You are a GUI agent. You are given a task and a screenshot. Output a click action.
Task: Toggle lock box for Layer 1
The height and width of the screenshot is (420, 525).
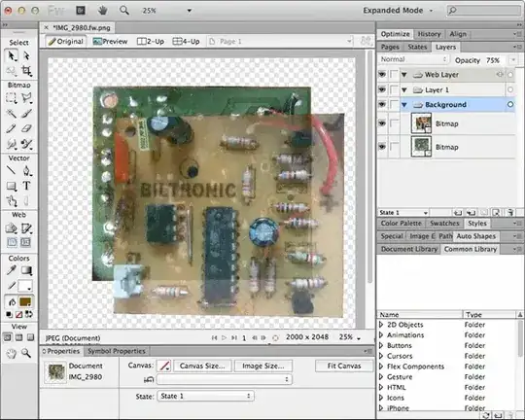(x=395, y=89)
